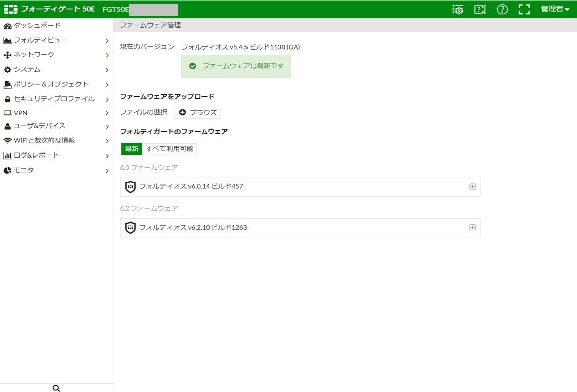Open システム menu item
The height and width of the screenshot is (392, 577).
coord(56,69)
